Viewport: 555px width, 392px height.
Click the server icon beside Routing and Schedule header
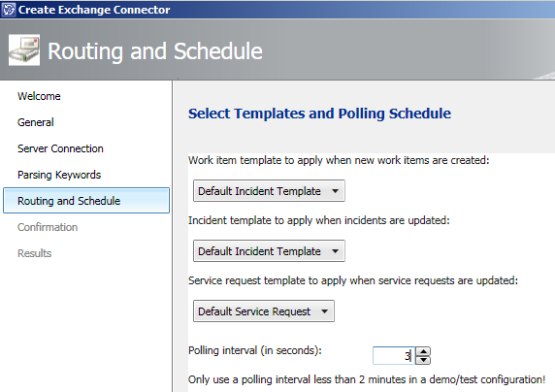click(24, 49)
